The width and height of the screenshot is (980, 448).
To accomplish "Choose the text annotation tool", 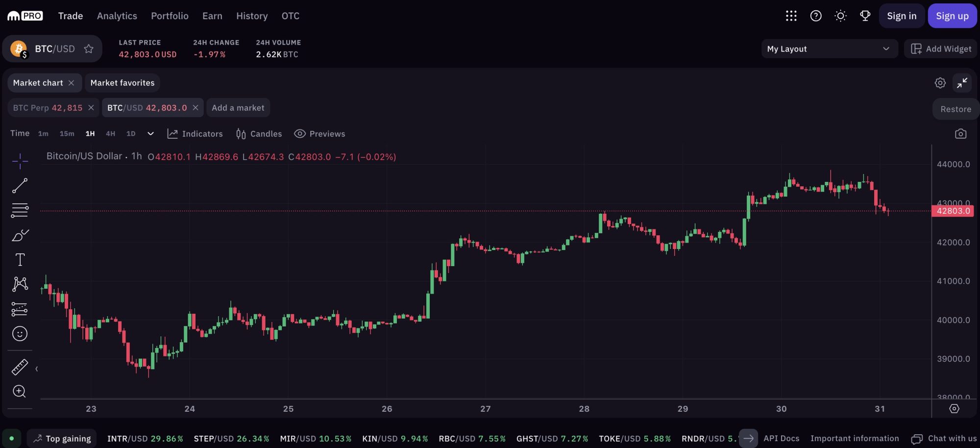I will (20, 260).
